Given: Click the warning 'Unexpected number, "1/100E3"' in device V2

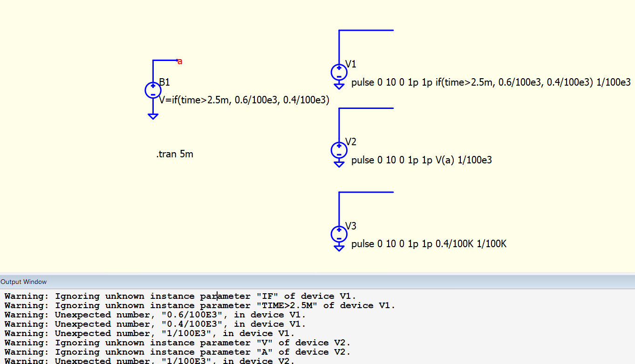Looking at the screenshot, I should [x=150, y=361].
